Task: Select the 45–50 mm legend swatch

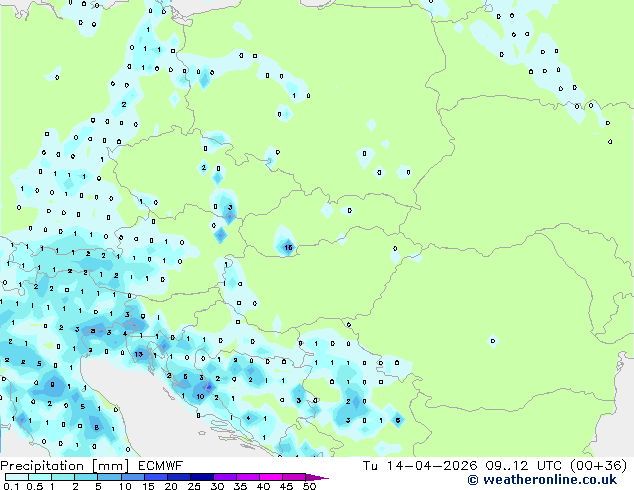Action: (294, 477)
